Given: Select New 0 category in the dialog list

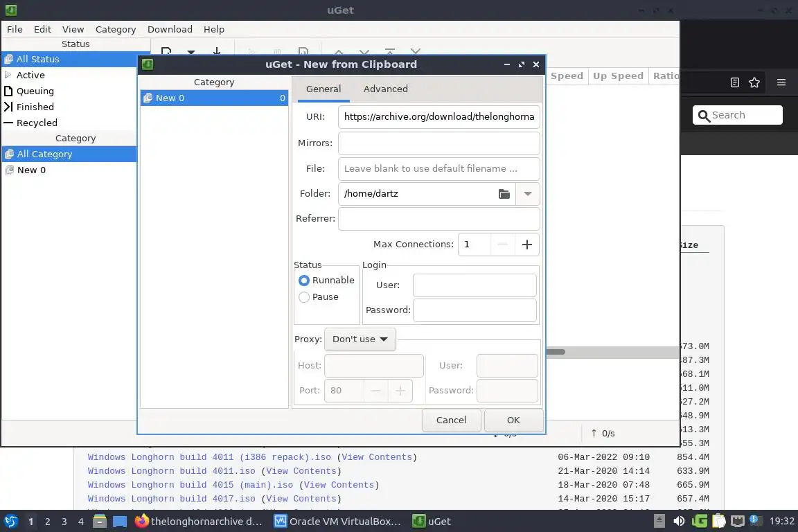Looking at the screenshot, I should tap(214, 98).
